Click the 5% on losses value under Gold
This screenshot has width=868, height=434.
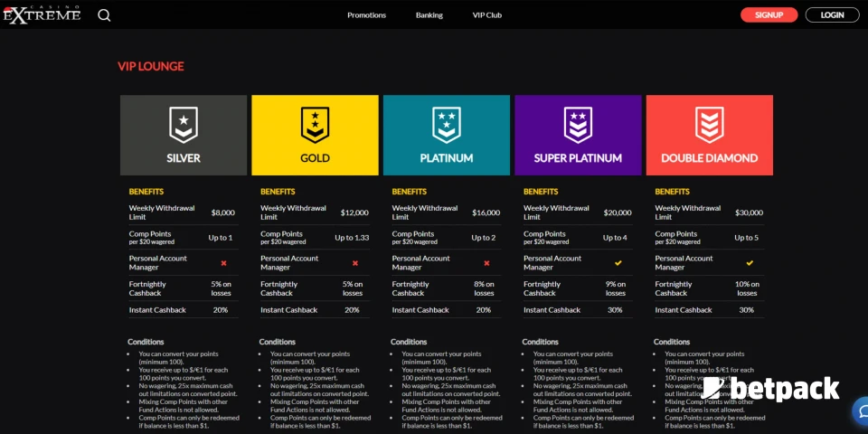[353, 288]
